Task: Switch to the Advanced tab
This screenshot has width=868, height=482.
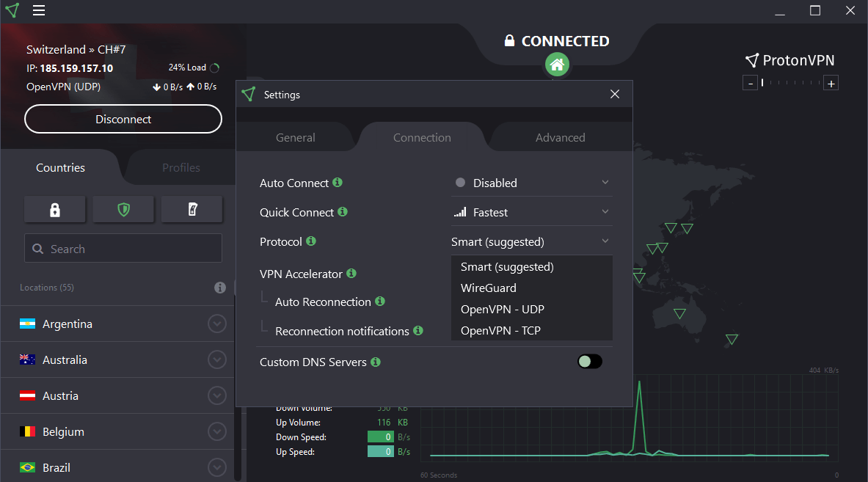Action: coord(560,138)
